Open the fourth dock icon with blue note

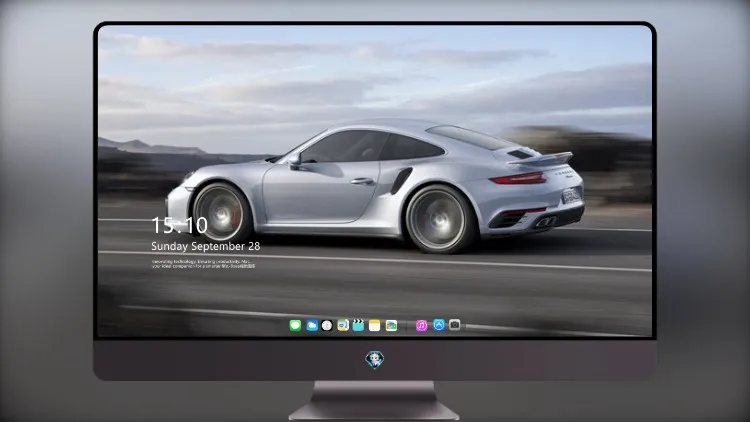343,325
